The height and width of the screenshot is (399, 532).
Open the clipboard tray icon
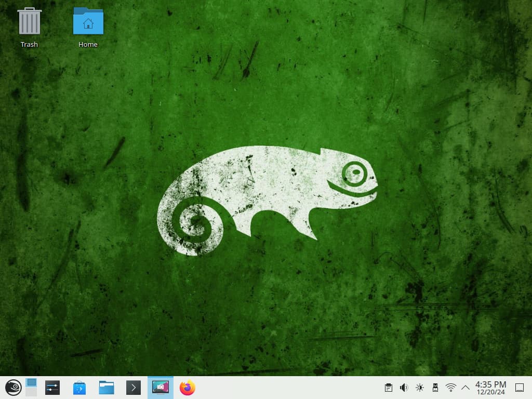(x=388, y=388)
